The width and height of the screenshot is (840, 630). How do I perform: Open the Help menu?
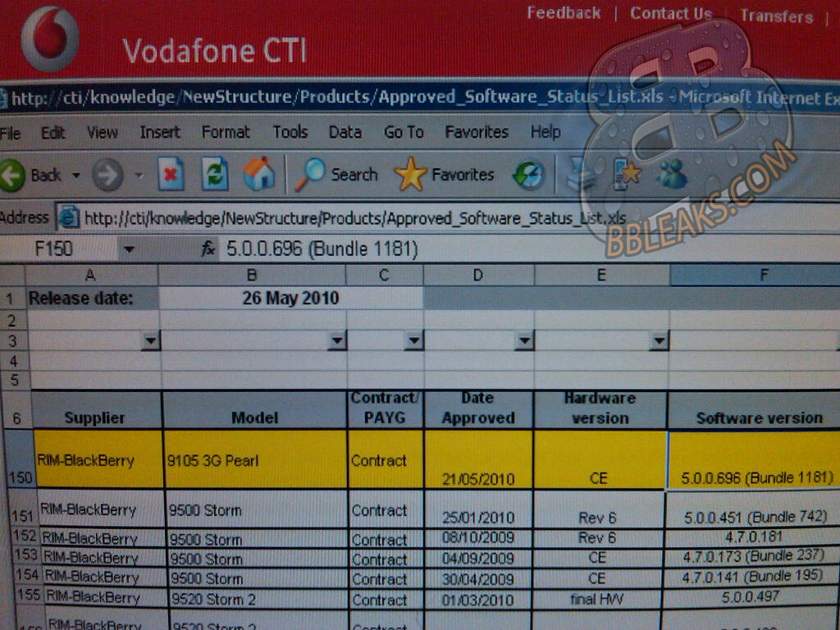(546, 132)
